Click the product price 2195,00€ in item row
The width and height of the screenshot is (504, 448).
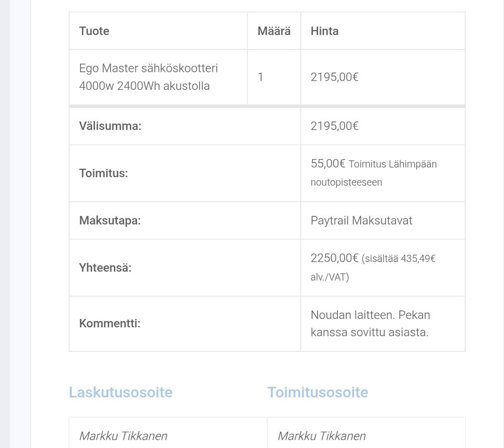tap(334, 77)
